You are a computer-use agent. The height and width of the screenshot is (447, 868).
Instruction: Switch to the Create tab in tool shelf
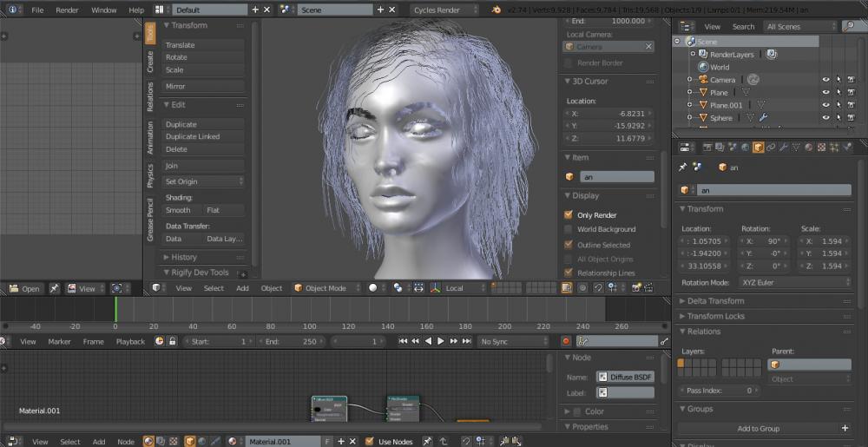[x=150, y=62]
